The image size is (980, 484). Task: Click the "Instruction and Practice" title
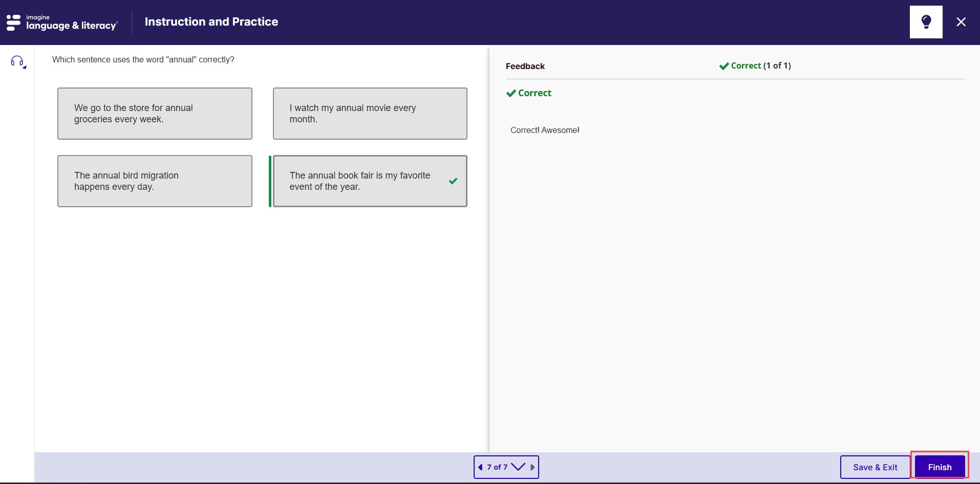pos(211,22)
